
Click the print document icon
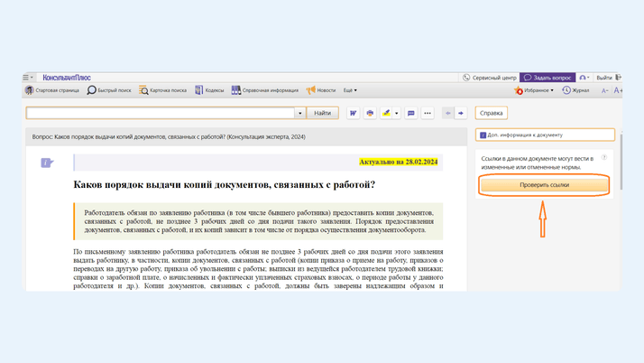(x=370, y=114)
